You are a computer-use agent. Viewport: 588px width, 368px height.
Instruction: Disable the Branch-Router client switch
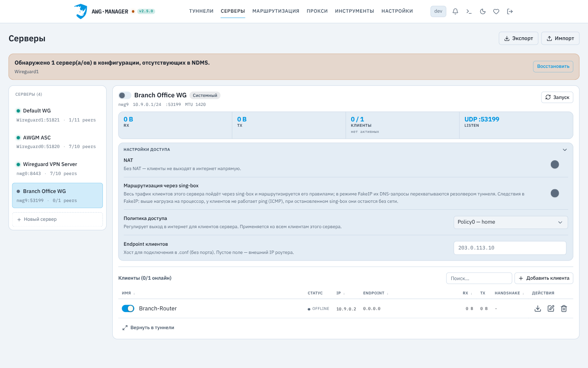point(128,309)
